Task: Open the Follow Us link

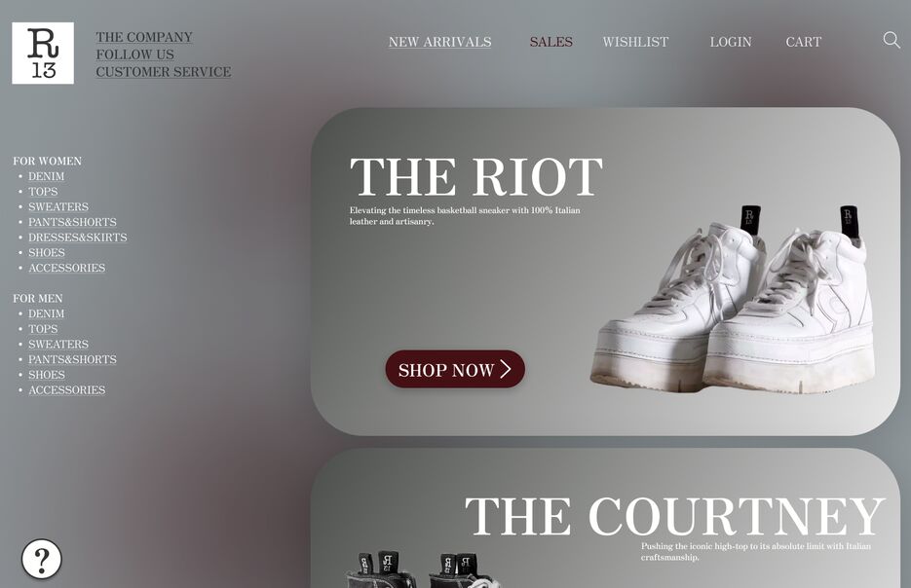Action: (134, 55)
